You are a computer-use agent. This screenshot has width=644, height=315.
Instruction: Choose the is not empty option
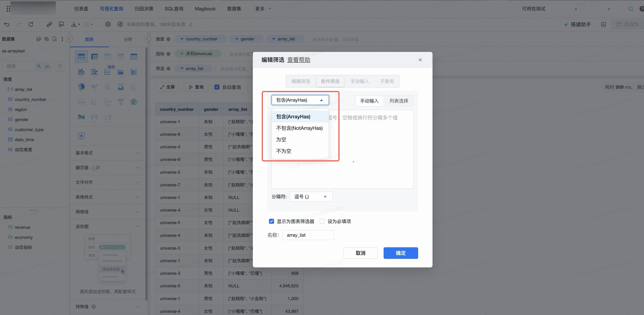point(300,151)
